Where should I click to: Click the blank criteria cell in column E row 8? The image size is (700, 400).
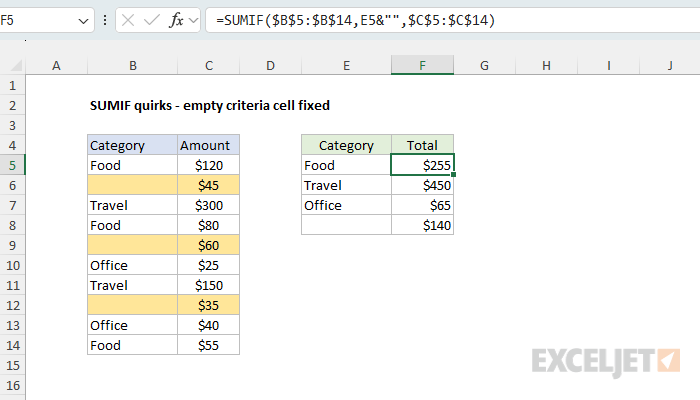[x=346, y=225]
